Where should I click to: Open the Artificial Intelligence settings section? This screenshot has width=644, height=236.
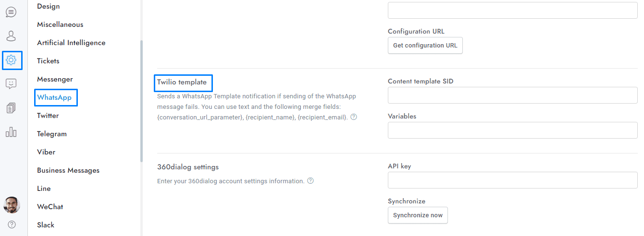71,43
